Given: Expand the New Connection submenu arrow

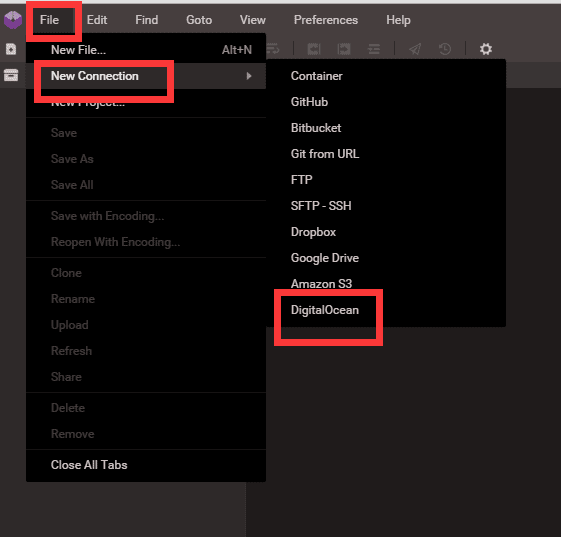Looking at the screenshot, I should coord(249,76).
